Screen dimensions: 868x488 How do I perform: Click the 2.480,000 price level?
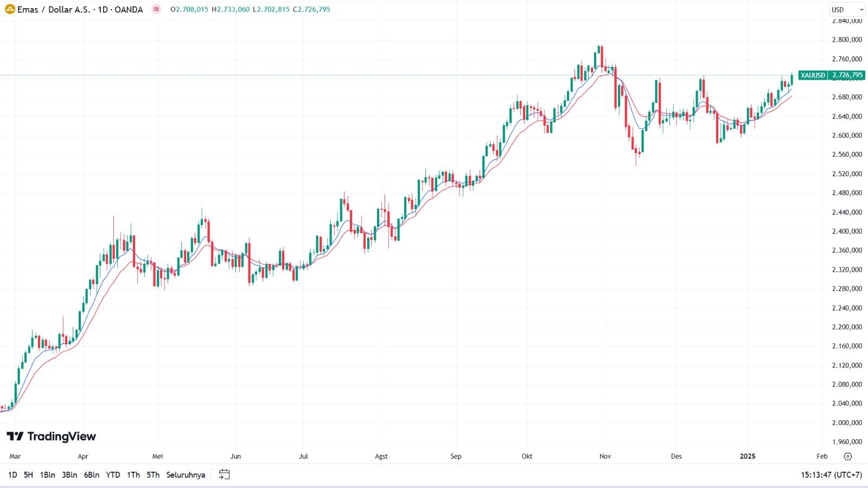[x=847, y=193]
